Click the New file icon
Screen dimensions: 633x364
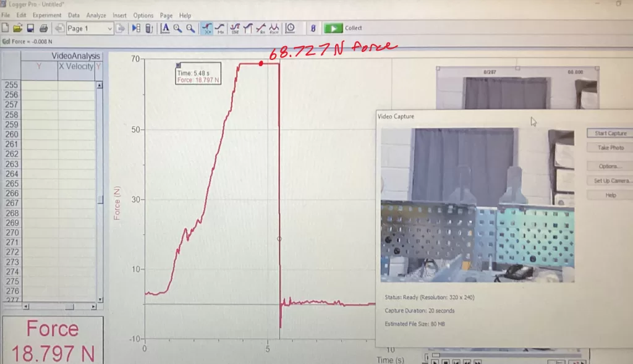click(x=5, y=28)
